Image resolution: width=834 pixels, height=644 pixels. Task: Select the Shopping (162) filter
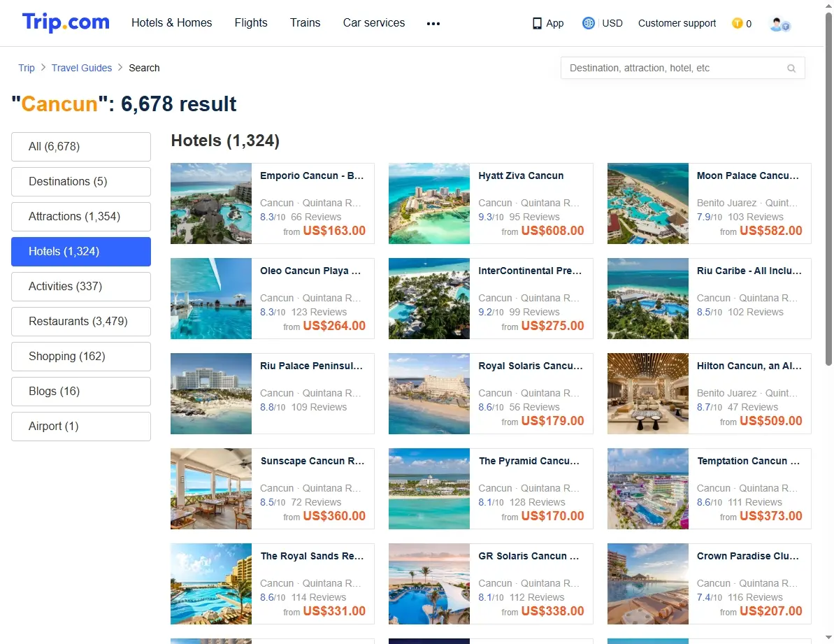81,357
